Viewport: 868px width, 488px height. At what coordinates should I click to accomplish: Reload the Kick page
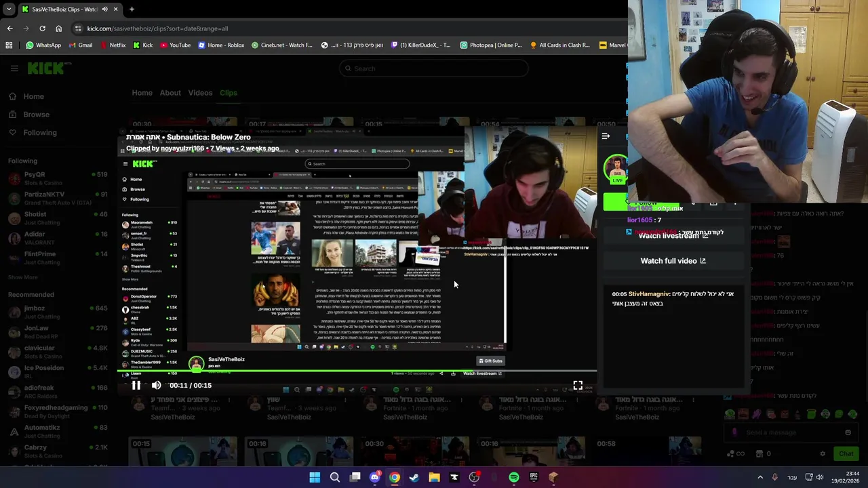point(42,28)
